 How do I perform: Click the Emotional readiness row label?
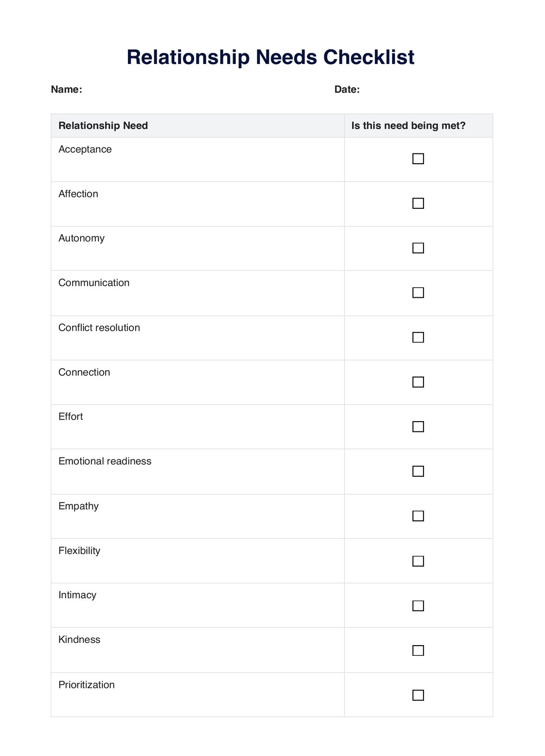(x=105, y=461)
